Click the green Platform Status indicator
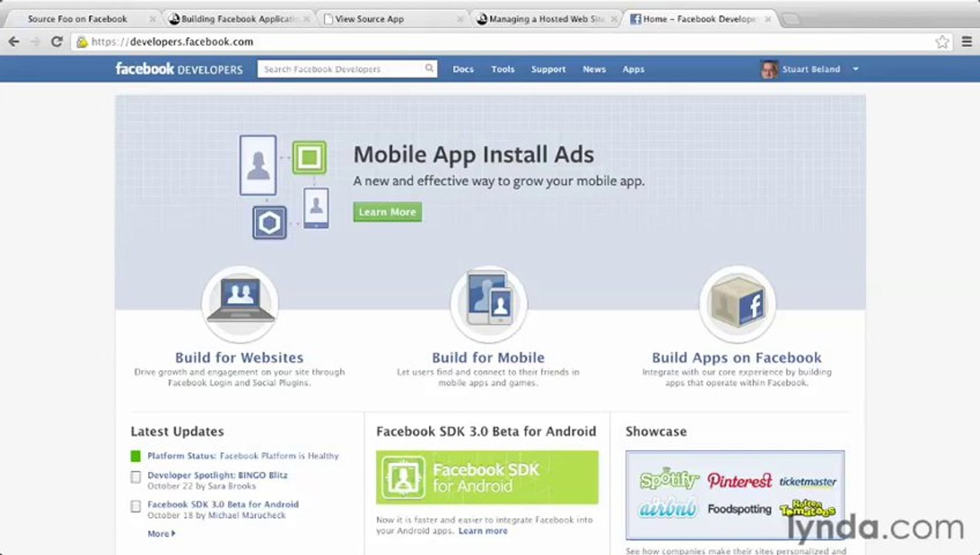980x555 pixels. tap(136, 456)
